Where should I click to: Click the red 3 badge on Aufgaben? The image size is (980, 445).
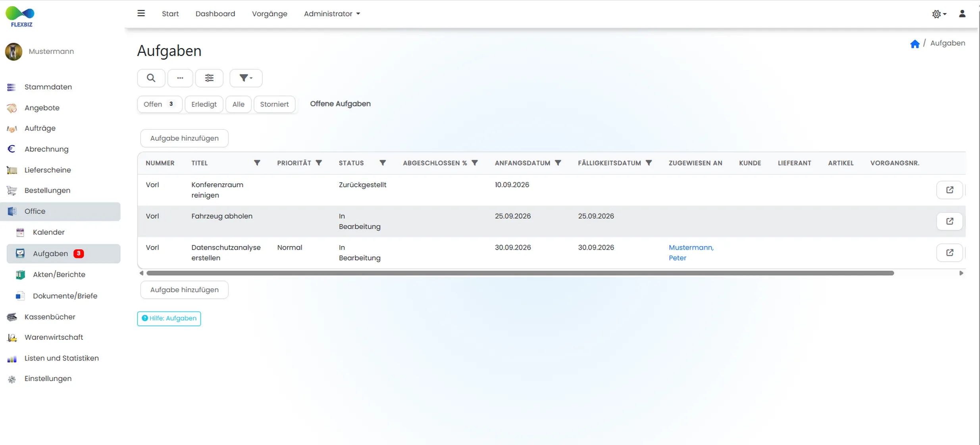tap(79, 253)
